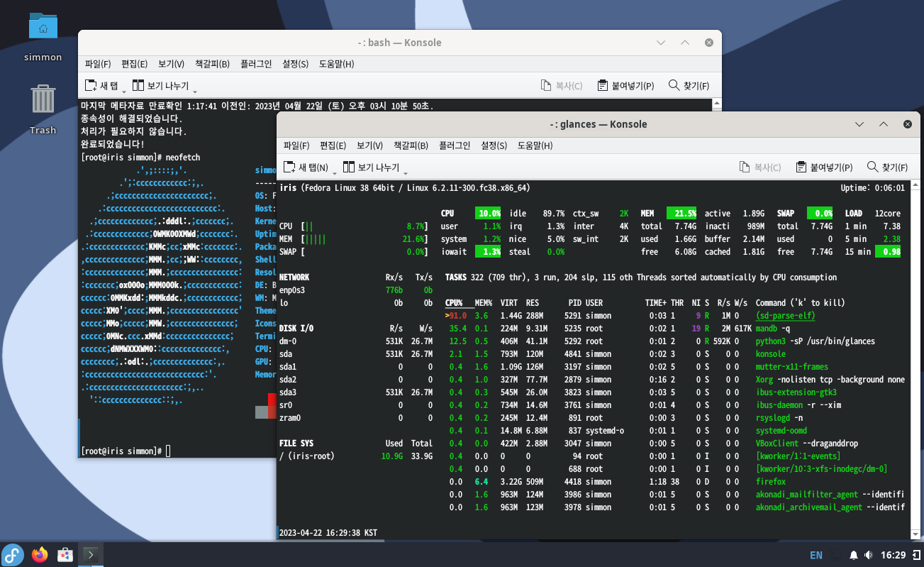The image size is (924, 567).
Task: Click the systemd-oomd process entry
Action: tap(781, 431)
